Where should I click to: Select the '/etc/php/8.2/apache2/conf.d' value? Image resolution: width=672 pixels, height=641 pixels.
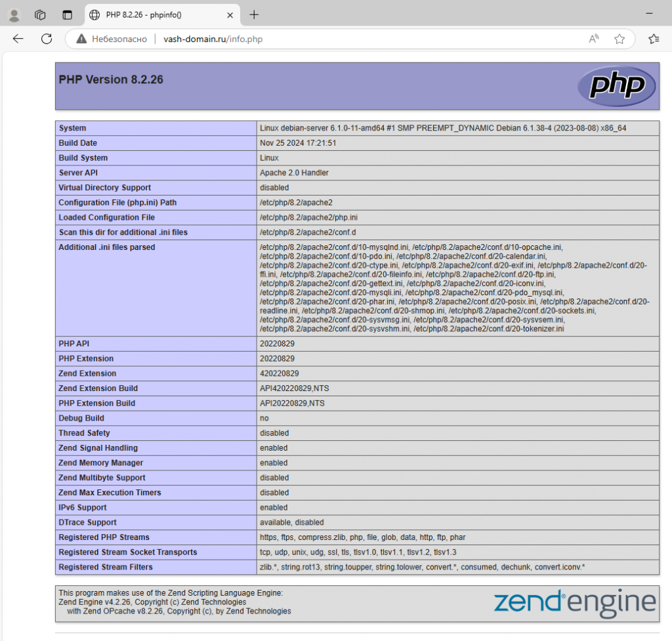point(308,232)
